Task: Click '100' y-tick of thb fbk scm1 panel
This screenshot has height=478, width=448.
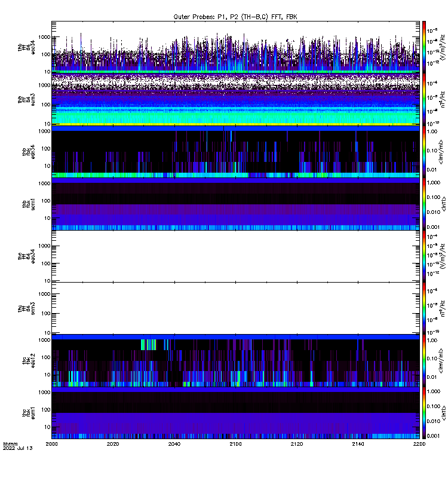Action: (x=46, y=201)
